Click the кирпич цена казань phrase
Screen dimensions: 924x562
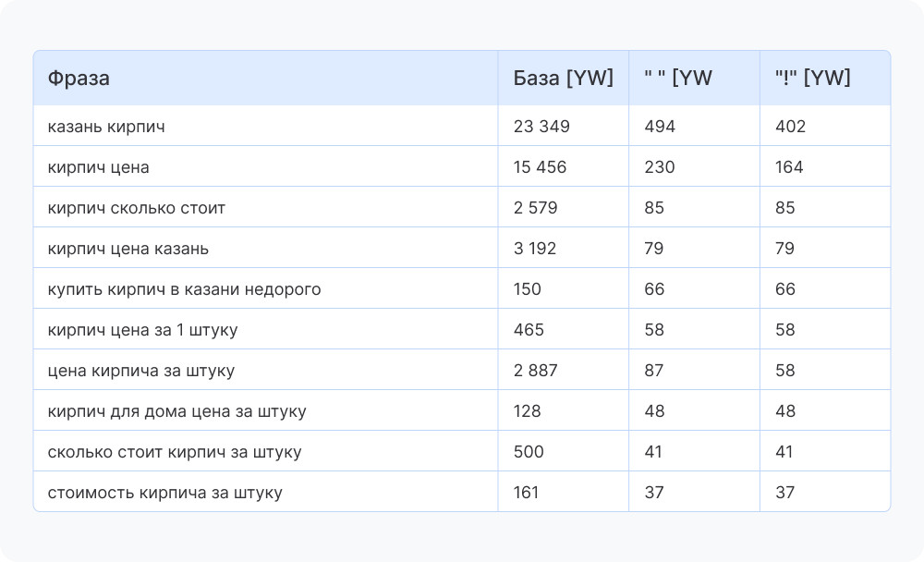coord(128,249)
